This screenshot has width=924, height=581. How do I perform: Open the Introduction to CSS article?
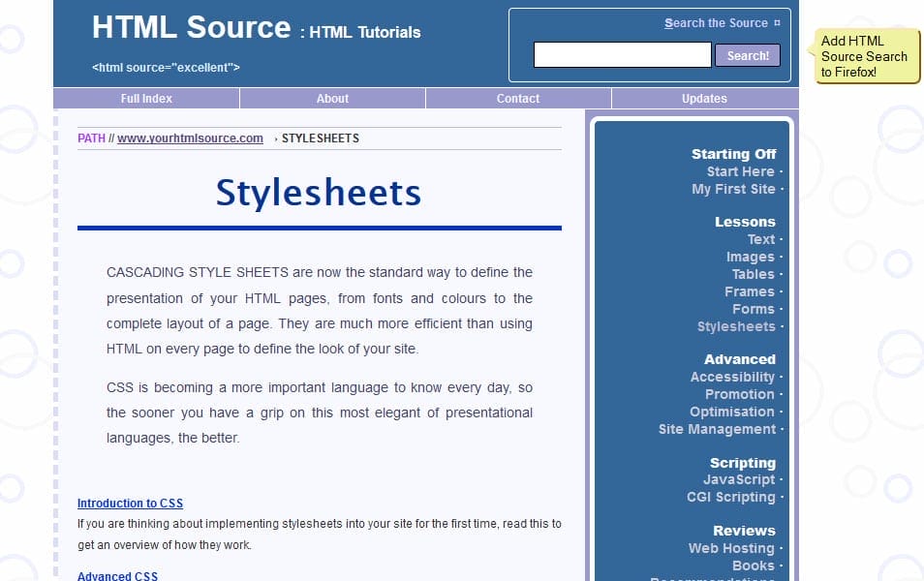[x=130, y=503]
